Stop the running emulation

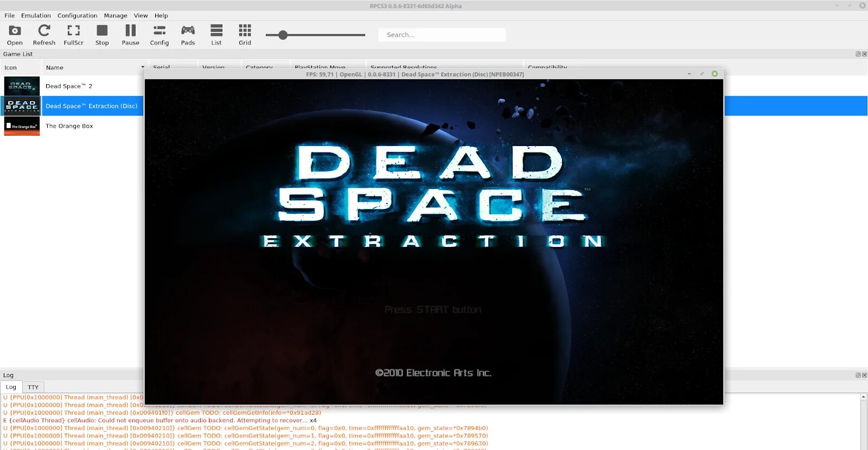[102, 35]
